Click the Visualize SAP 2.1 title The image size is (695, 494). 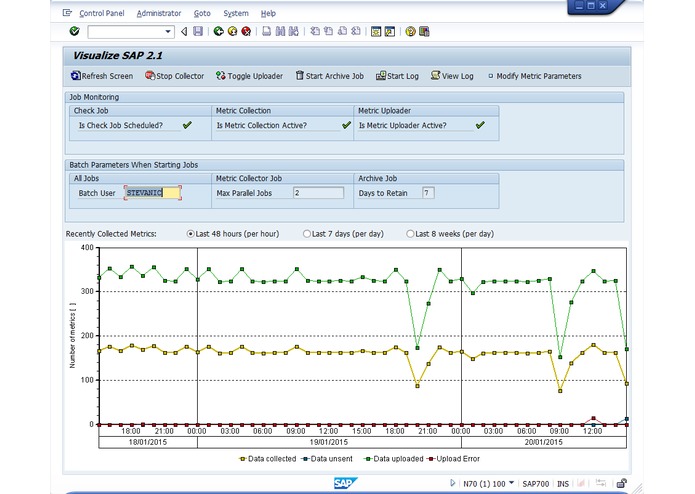click(x=117, y=55)
